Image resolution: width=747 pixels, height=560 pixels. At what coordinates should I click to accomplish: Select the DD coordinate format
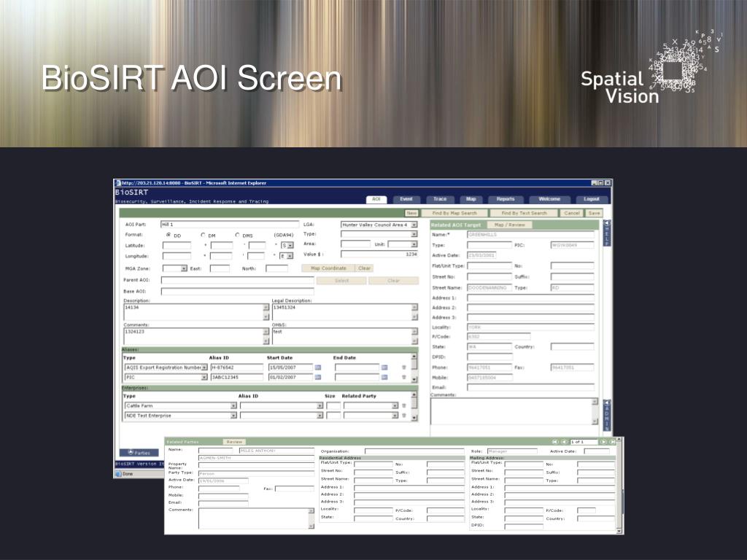pos(169,235)
